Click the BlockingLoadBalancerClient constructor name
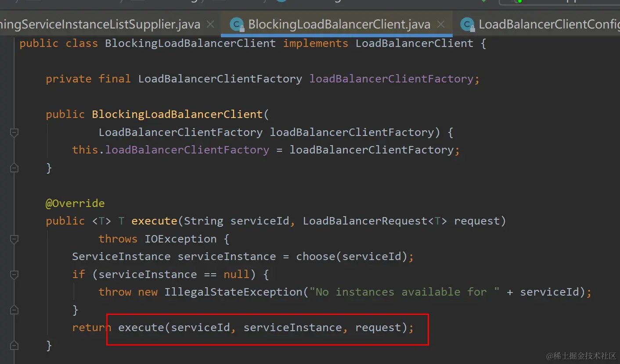Image resolution: width=620 pixels, height=364 pixels. click(x=177, y=114)
